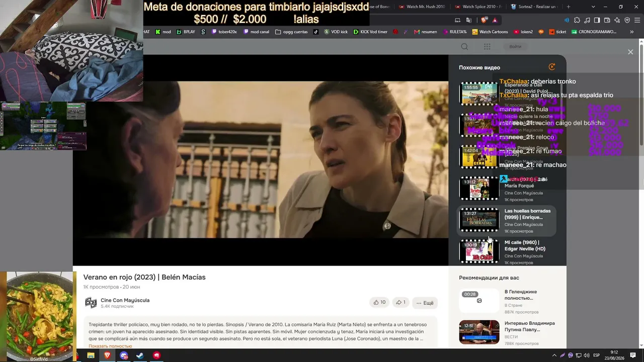Click the cast screen icon in address bar
Viewport: 644px width, 362px height.
pyautogui.click(x=457, y=20)
